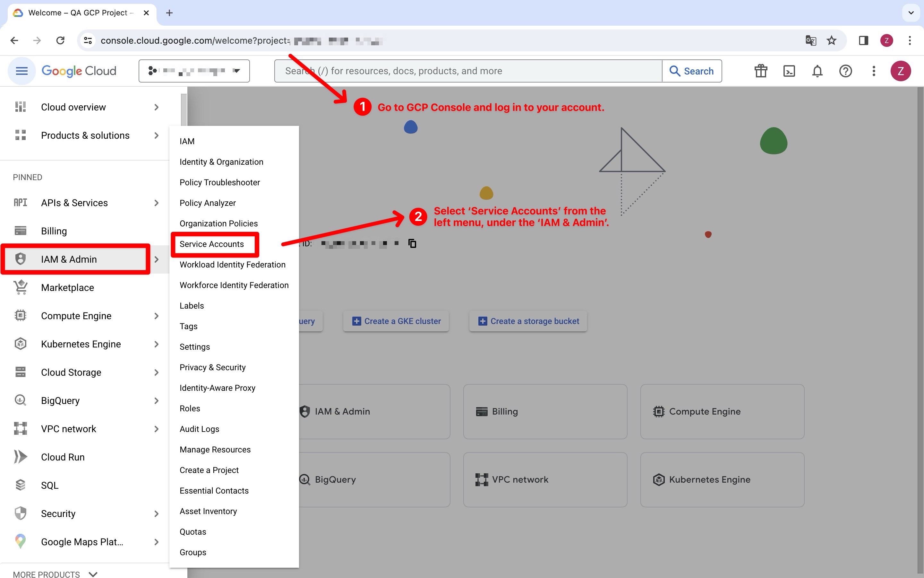This screenshot has height=578, width=924.
Task: Open the project selector dropdown
Action: (x=194, y=71)
